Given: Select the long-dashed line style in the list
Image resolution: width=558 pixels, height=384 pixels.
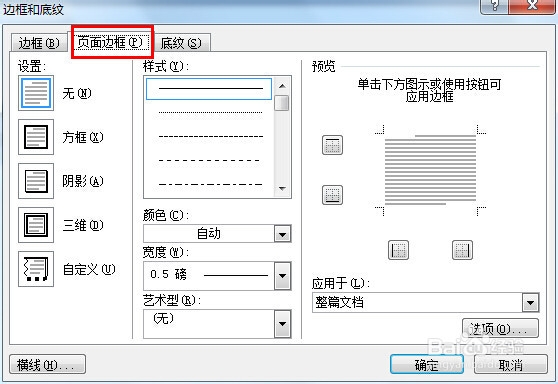Looking at the screenshot, I should click(209, 160).
